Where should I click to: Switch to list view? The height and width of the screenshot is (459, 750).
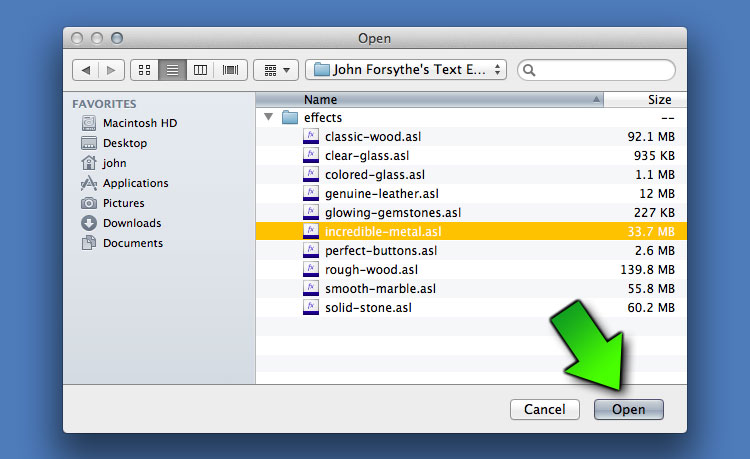pyautogui.click(x=172, y=70)
